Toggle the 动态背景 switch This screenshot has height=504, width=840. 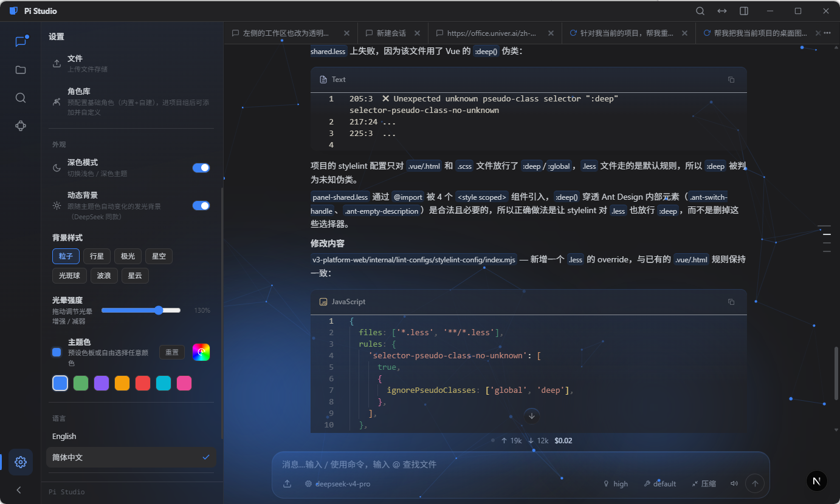click(x=201, y=206)
